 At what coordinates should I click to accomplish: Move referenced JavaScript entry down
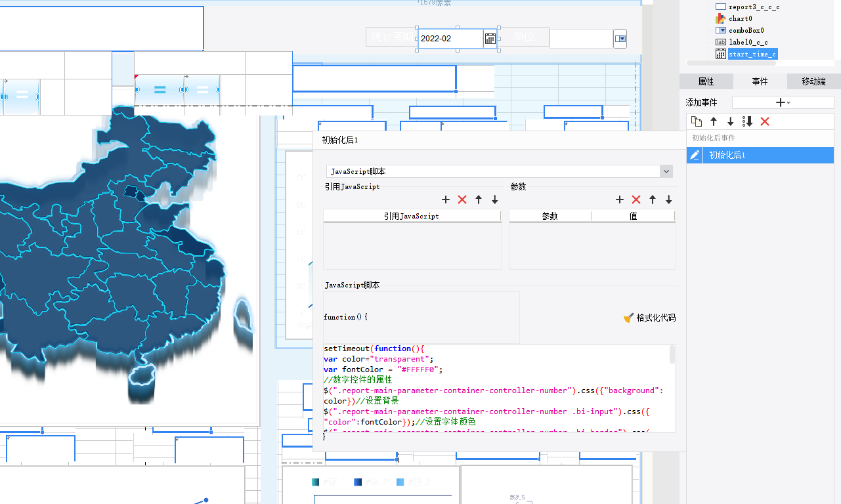pos(495,199)
